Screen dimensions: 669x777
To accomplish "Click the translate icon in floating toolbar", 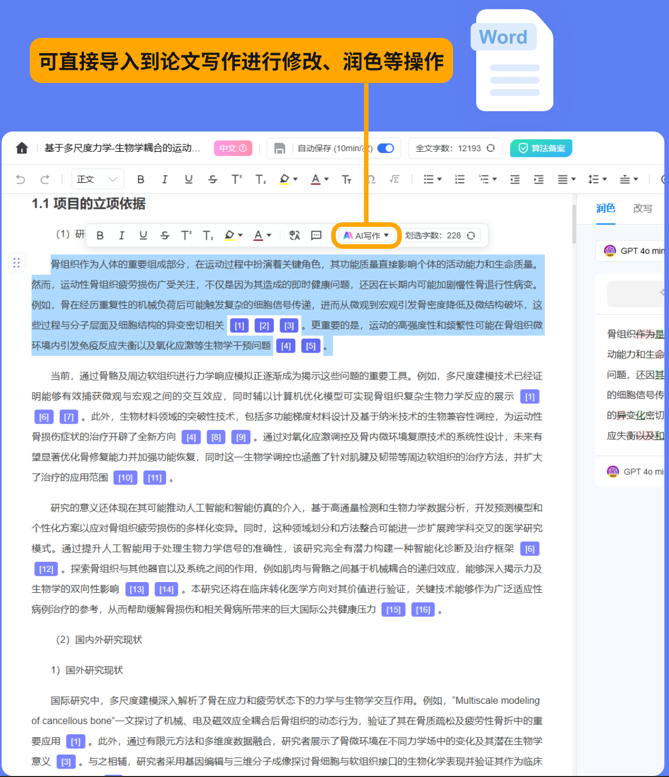I will pos(294,235).
